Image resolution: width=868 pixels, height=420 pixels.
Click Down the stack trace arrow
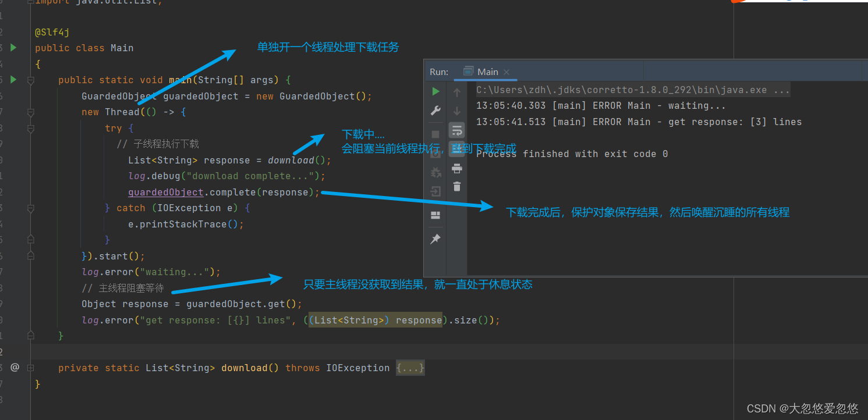coord(457,111)
